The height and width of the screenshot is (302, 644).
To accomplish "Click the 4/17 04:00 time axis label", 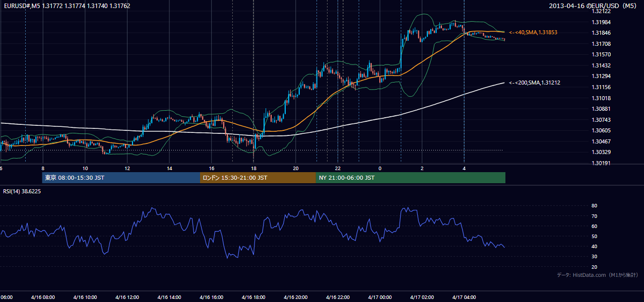I will pos(464,297).
